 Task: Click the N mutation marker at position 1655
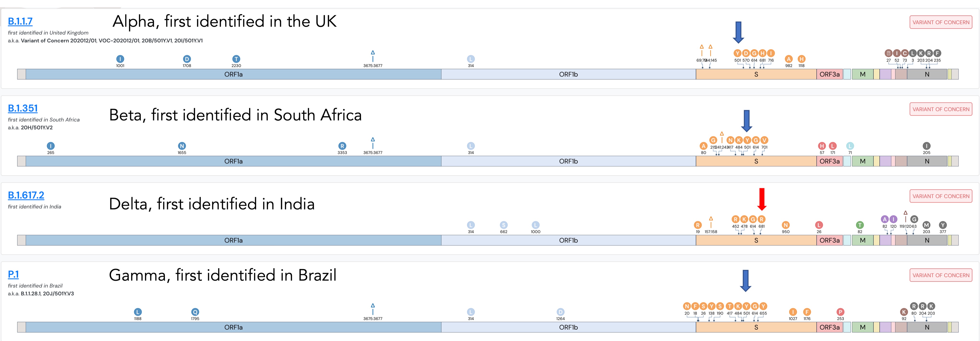click(182, 146)
